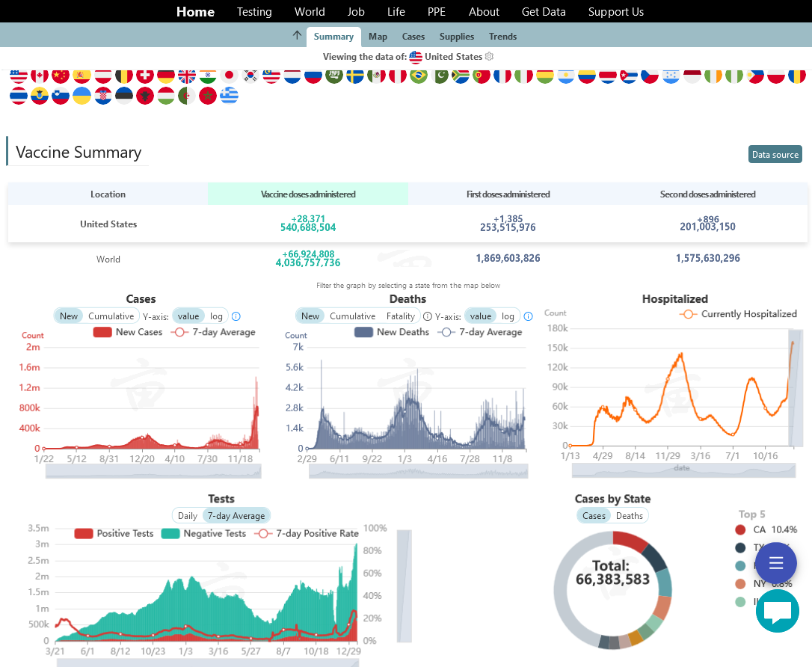Select the Canada flag icon
The width and height of the screenshot is (812, 667).
pos(40,76)
